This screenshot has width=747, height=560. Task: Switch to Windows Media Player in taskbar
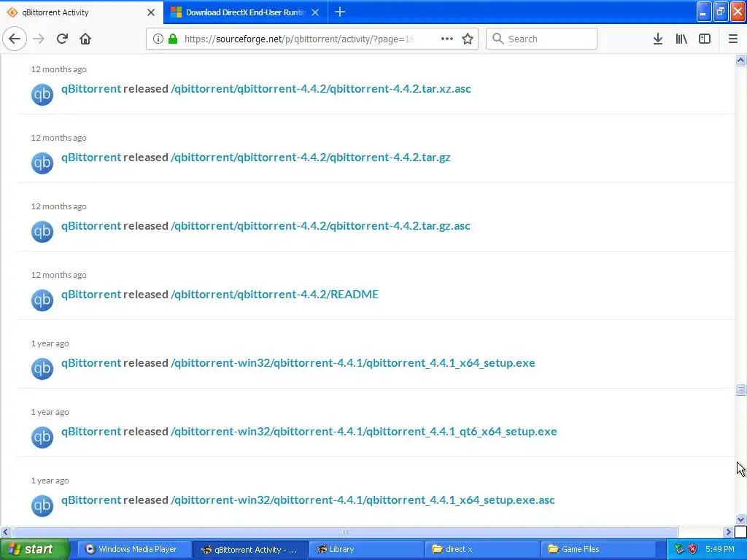tap(134, 549)
